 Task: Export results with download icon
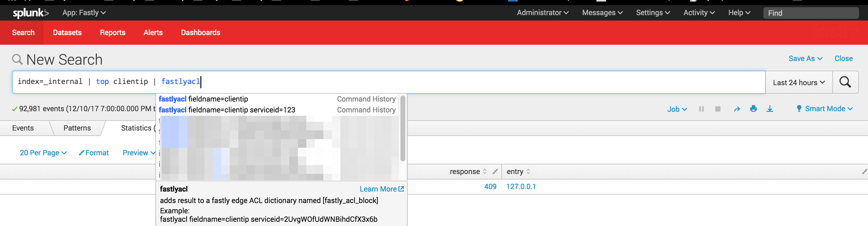point(770,108)
